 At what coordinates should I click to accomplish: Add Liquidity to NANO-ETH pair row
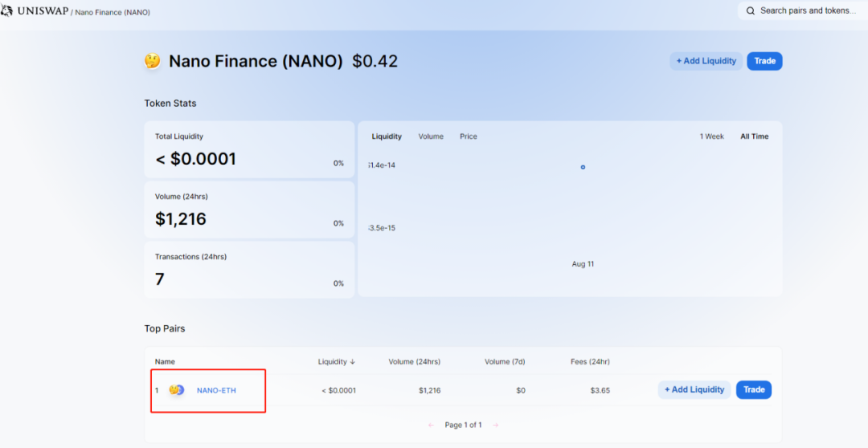(x=694, y=390)
